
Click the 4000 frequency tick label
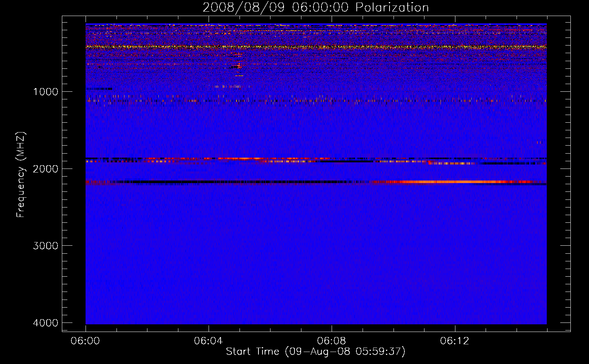(46, 323)
